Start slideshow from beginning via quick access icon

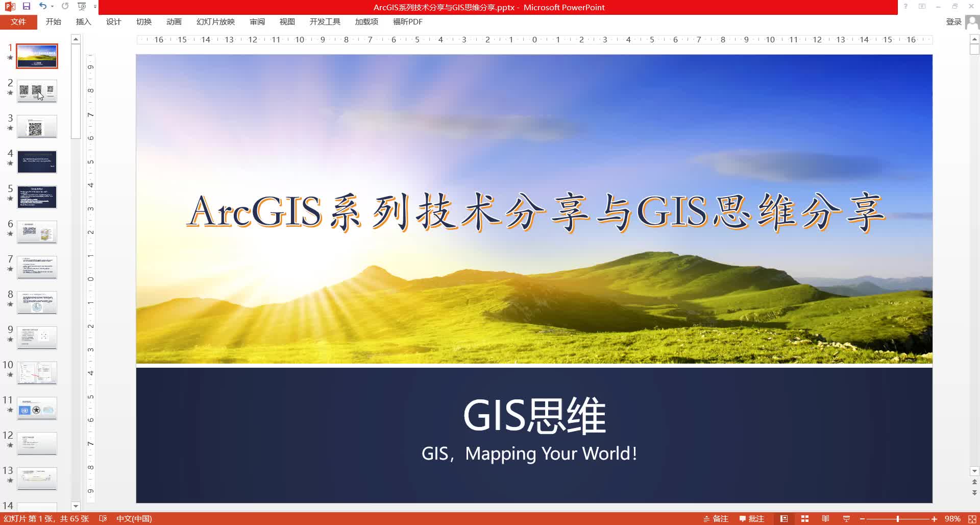click(x=82, y=7)
